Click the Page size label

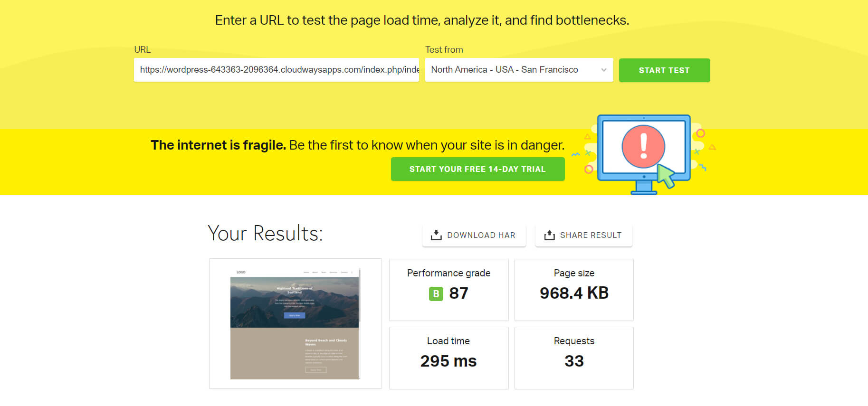click(x=574, y=273)
